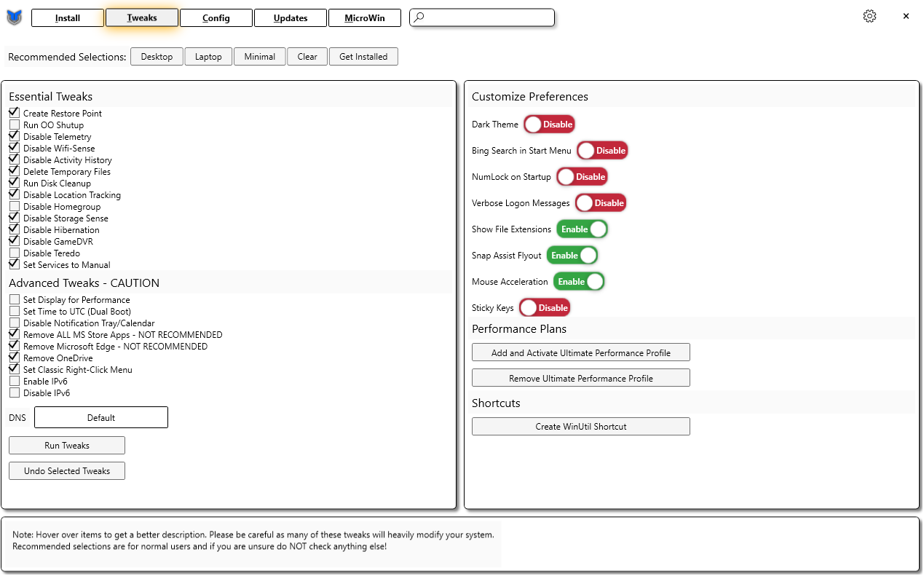Click Create WinUtil Shortcut button
924x576 pixels.
[581, 426]
